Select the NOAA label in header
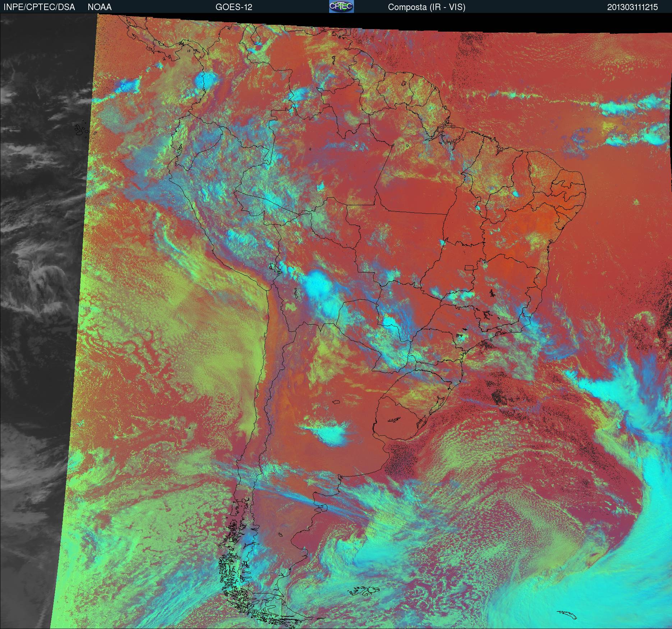The width and height of the screenshot is (672, 629). click(100, 7)
